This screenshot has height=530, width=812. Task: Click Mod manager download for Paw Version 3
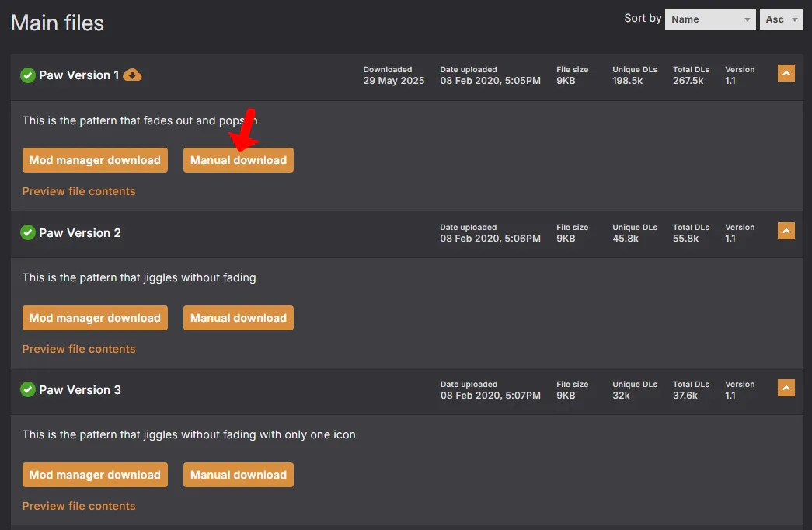(95, 475)
